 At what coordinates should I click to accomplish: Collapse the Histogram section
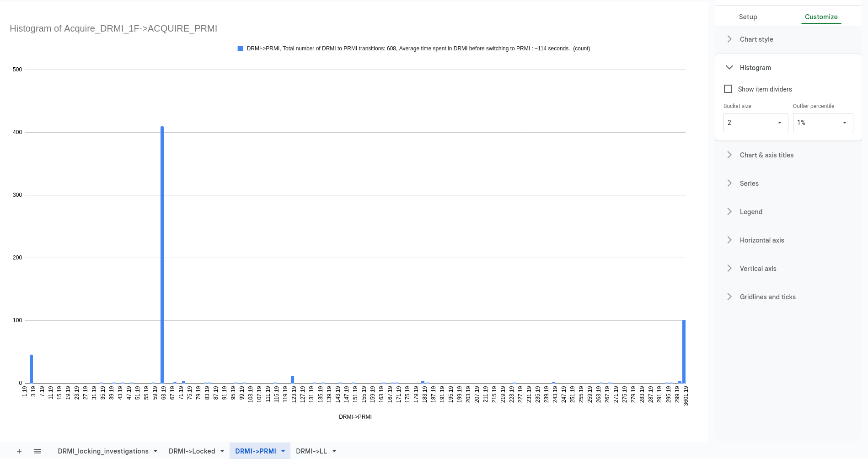(x=729, y=68)
